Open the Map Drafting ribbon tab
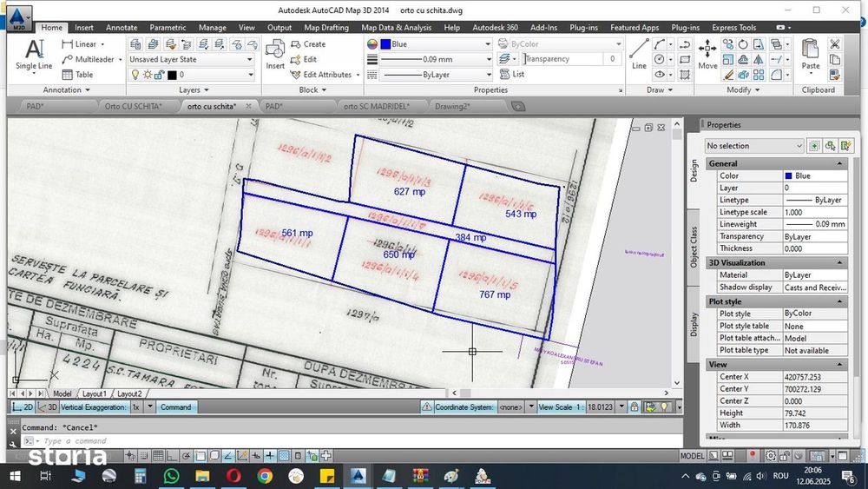 coord(325,28)
